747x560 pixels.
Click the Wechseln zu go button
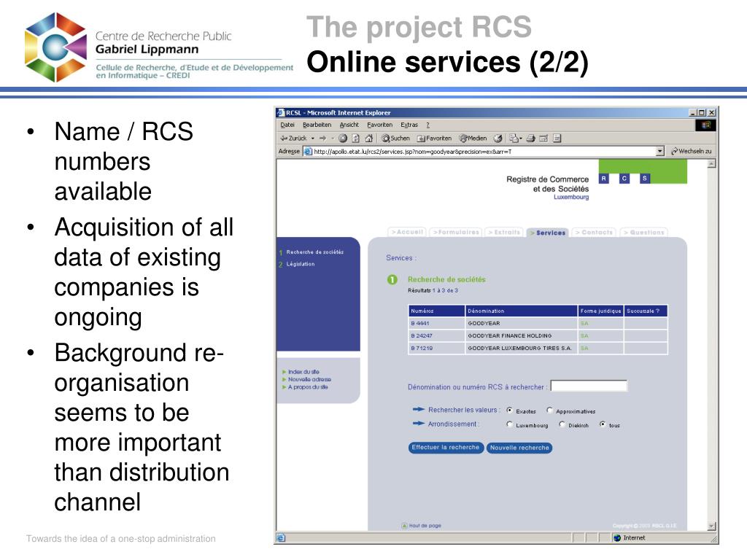tap(692, 151)
